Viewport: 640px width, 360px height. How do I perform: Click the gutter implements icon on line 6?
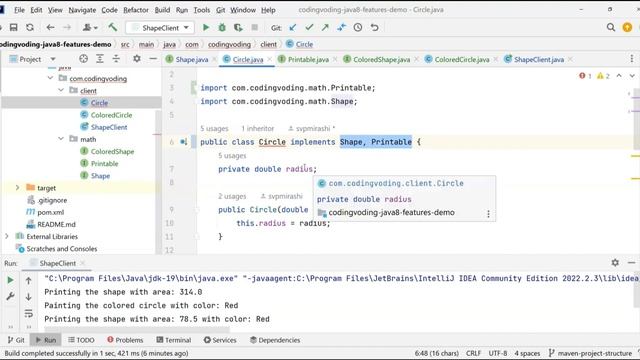click(x=184, y=142)
